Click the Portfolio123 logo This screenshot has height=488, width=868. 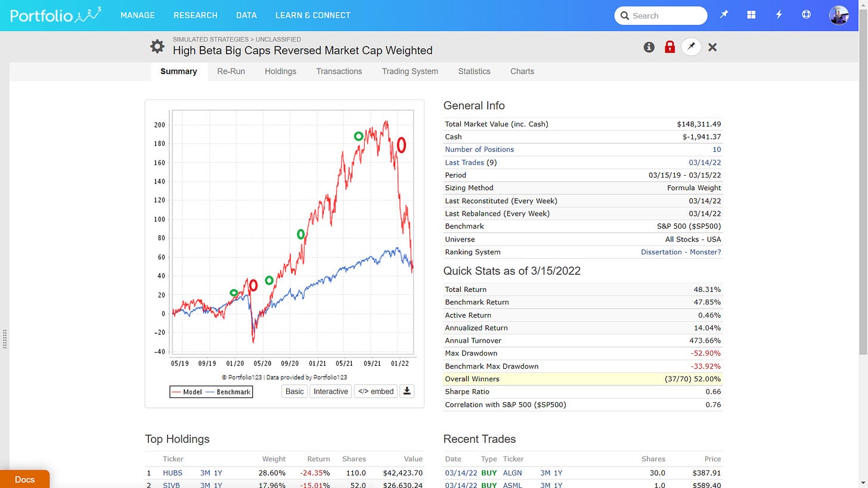[x=55, y=15]
